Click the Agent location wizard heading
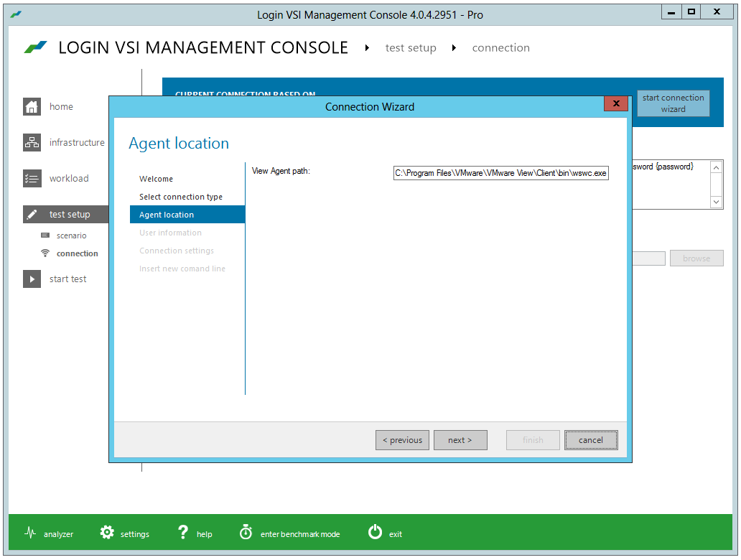 (179, 143)
